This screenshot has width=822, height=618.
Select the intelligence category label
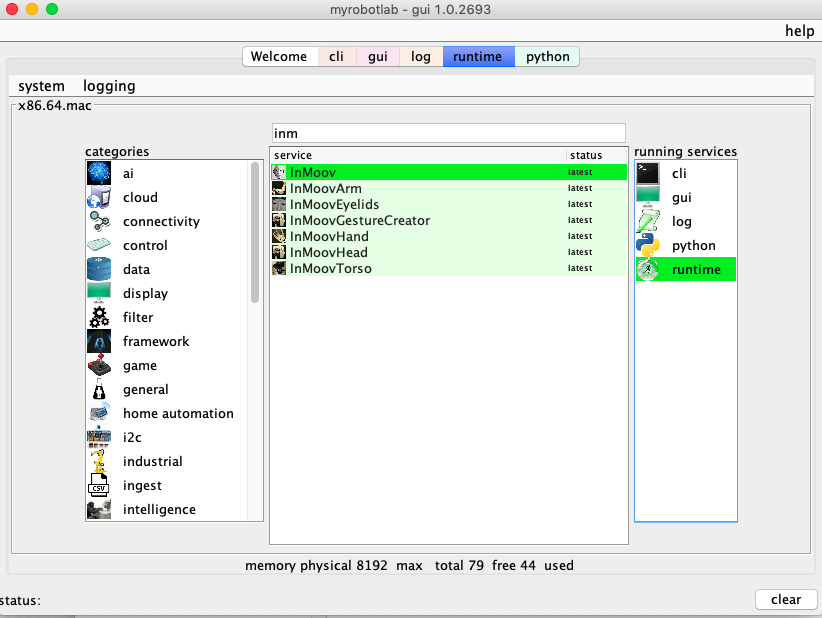coord(159,509)
